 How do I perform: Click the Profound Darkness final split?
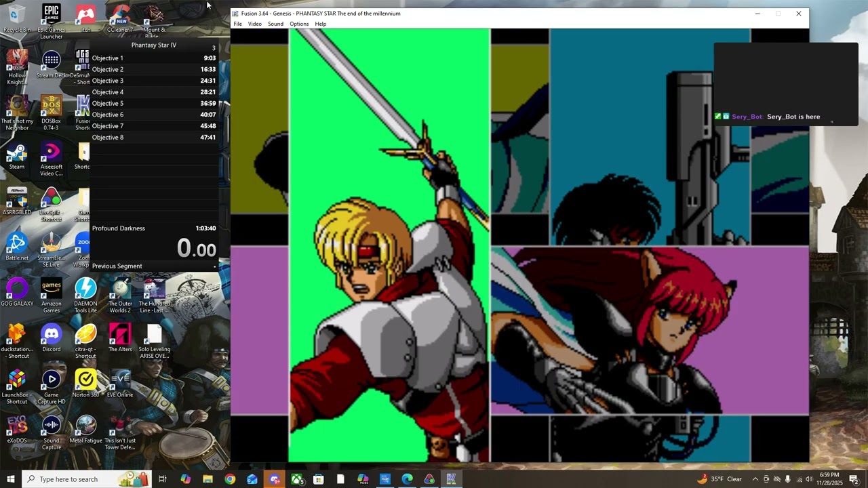[154, 228]
